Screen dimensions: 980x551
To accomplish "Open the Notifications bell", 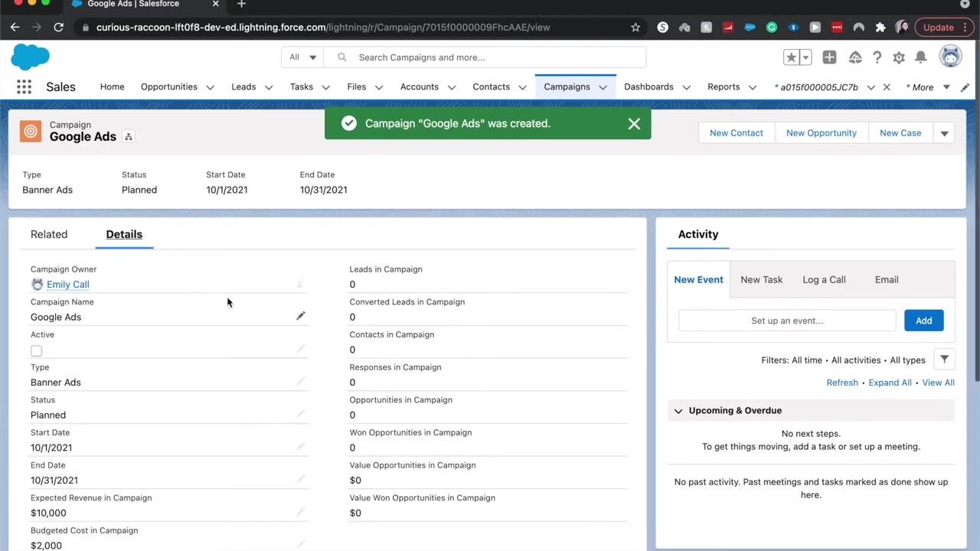I will (921, 57).
